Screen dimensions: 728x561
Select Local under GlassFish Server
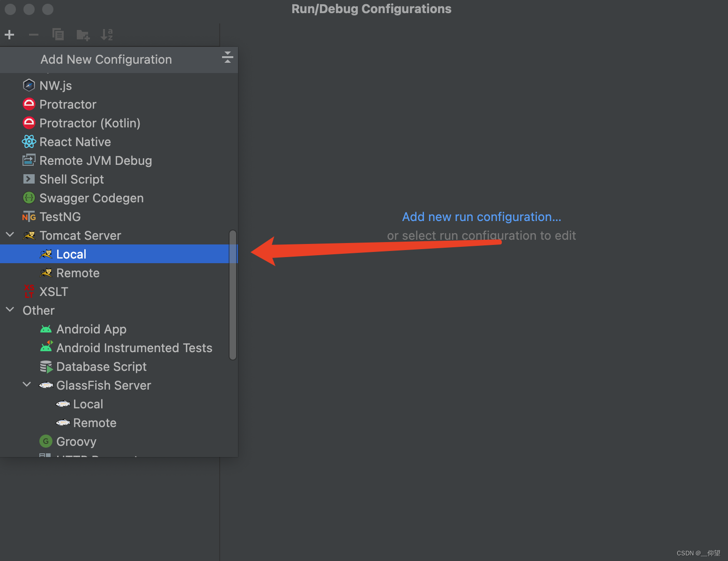click(x=119, y=404)
